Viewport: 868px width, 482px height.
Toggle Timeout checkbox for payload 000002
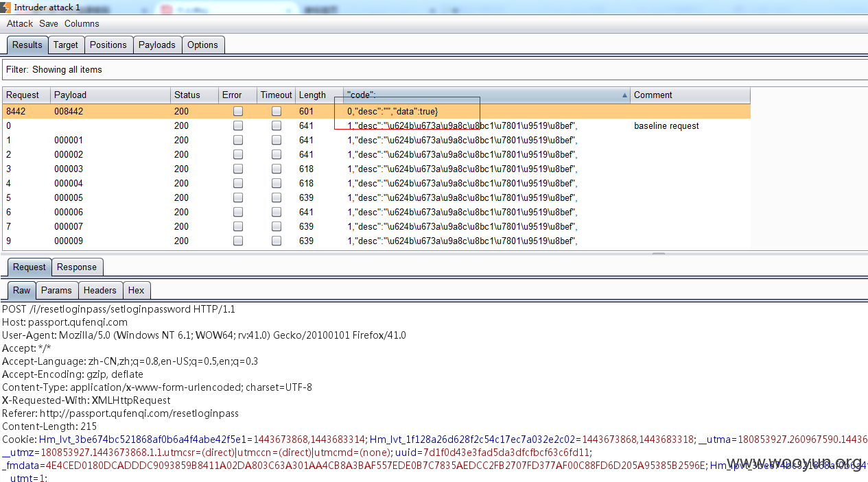click(x=276, y=154)
